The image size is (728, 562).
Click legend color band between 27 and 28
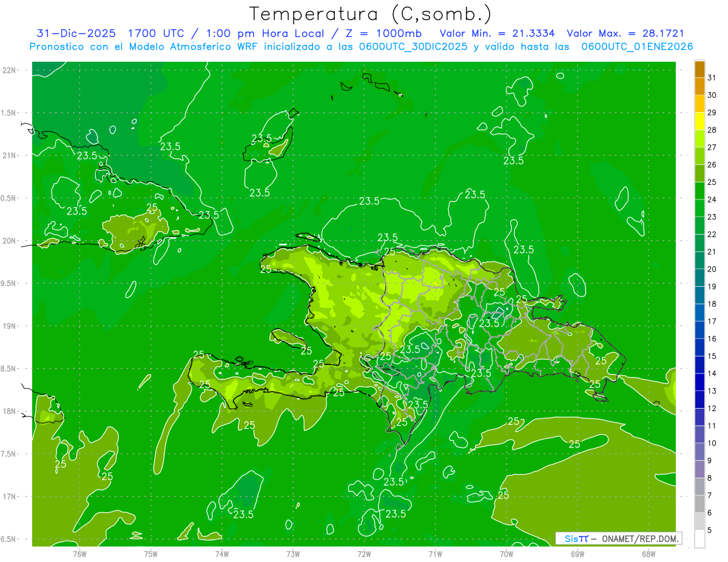coord(699,138)
